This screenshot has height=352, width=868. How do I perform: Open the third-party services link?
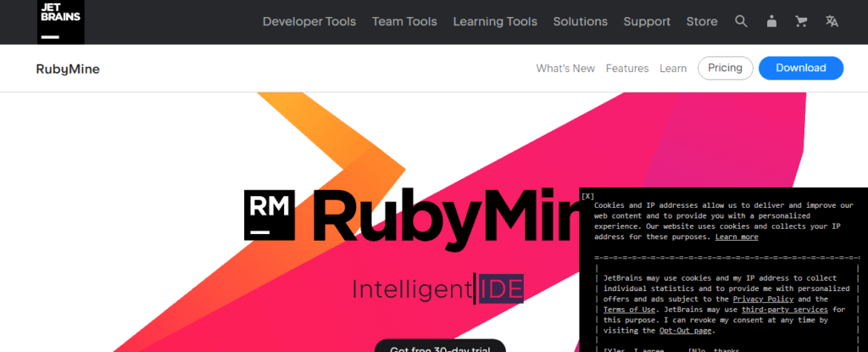pos(784,310)
